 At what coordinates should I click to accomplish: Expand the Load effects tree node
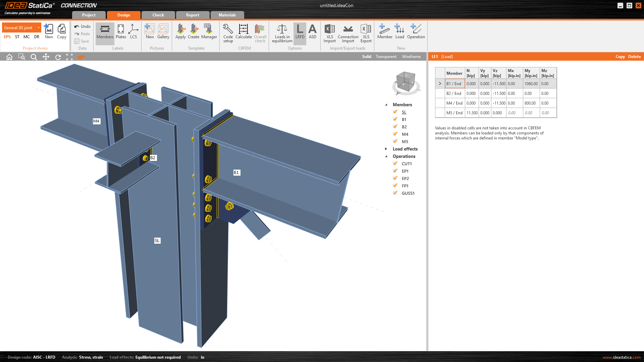point(386,149)
